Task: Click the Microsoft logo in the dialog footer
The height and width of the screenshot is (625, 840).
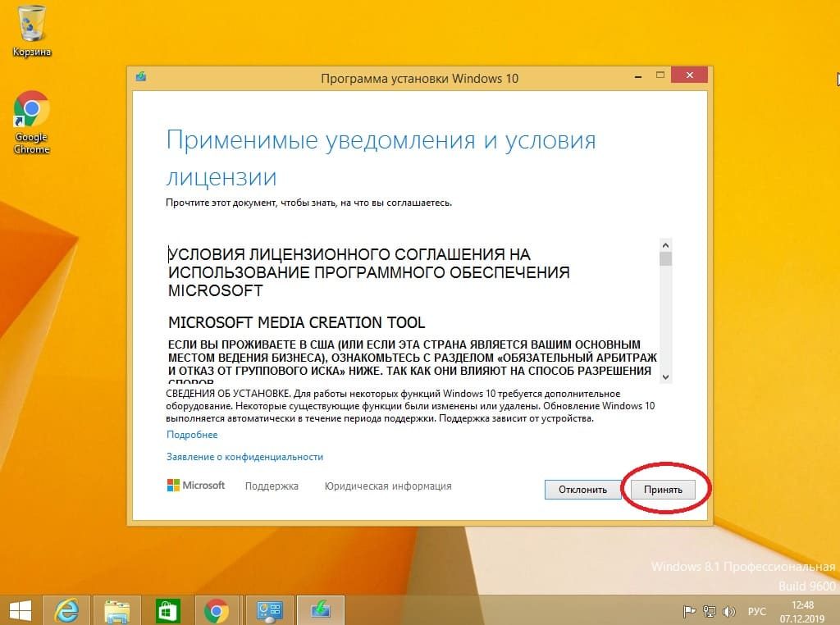Action: (x=196, y=486)
